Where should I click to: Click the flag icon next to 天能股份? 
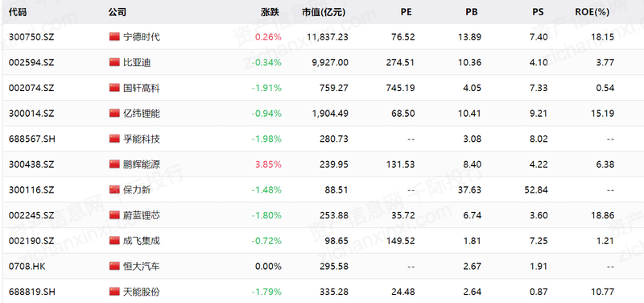click(114, 292)
